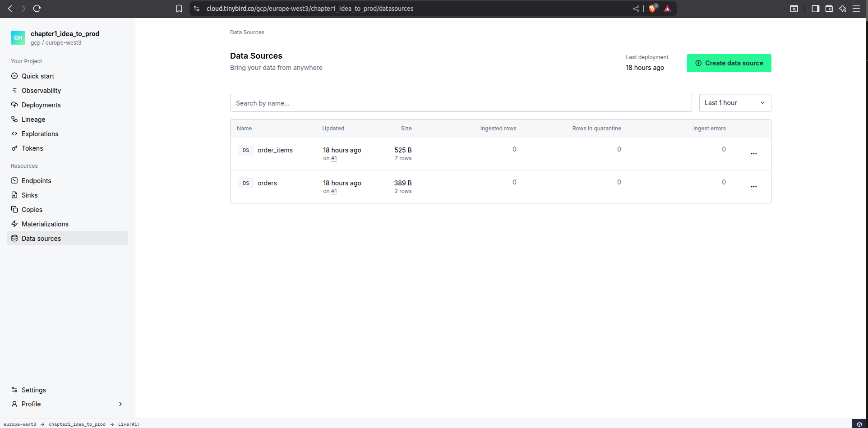Screen dimensions: 868x428
Task: Open the browser hamburger menu
Action: tap(856, 9)
